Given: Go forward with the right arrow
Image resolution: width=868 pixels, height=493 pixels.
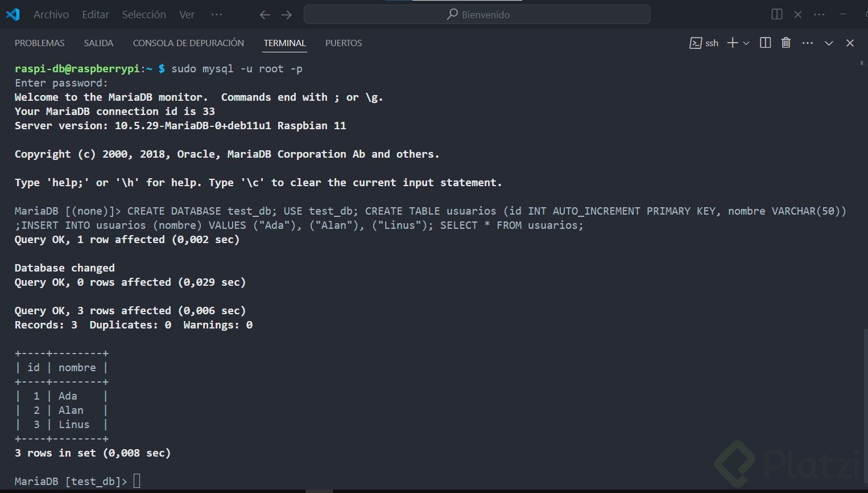Looking at the screenshot, I should [x=287, y=15].
